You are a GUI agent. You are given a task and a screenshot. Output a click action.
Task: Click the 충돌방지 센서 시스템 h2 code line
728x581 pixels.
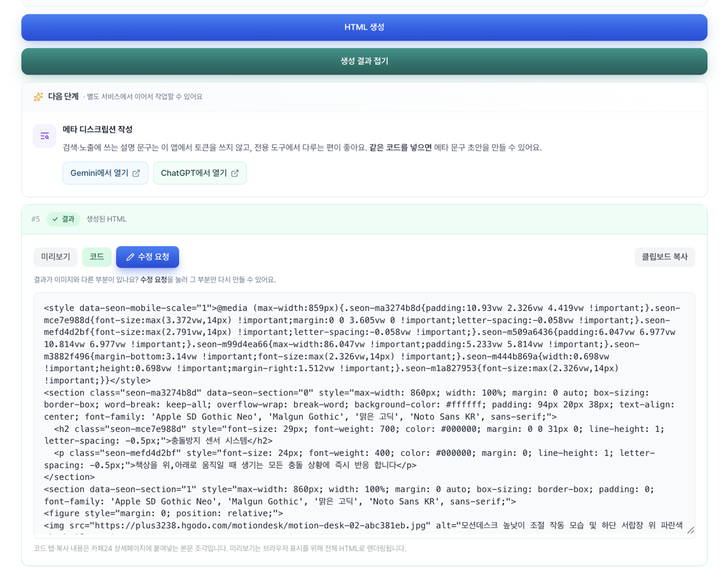pyautogui.click(x=354, y=435)
